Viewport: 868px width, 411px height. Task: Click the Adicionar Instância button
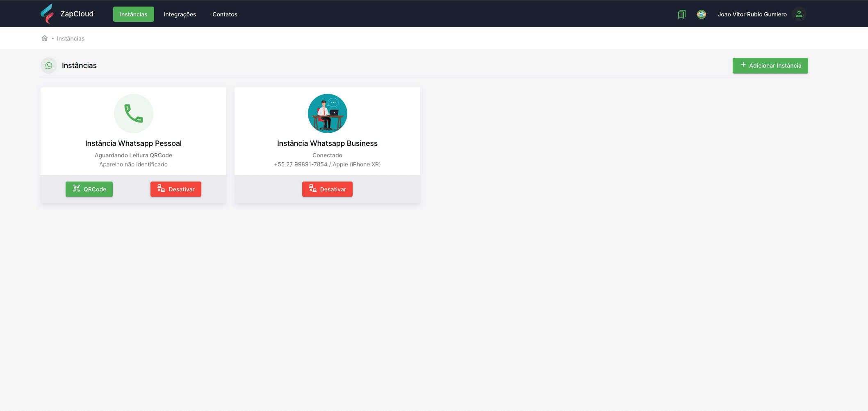770,66
